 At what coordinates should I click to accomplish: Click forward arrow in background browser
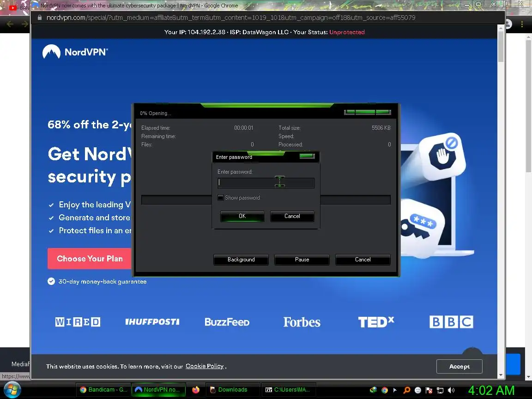(24, 24)
